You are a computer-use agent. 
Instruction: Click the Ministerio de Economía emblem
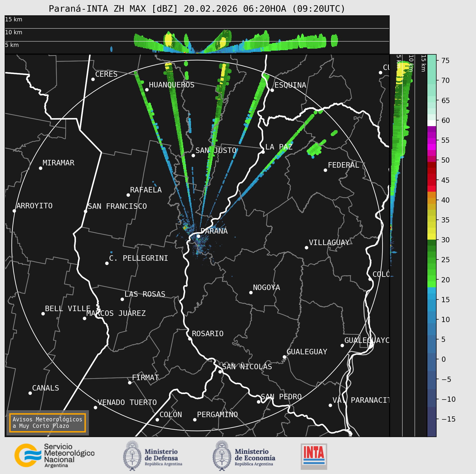coord(222,456)
